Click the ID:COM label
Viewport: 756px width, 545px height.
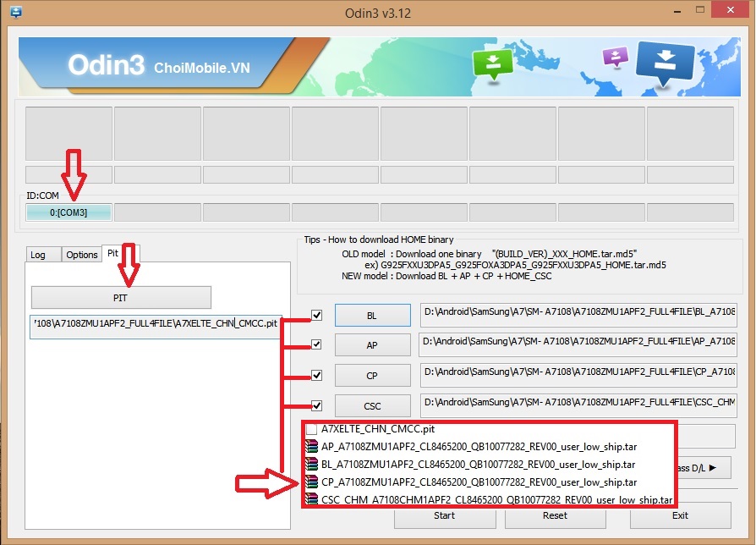(x=42, y=195)
